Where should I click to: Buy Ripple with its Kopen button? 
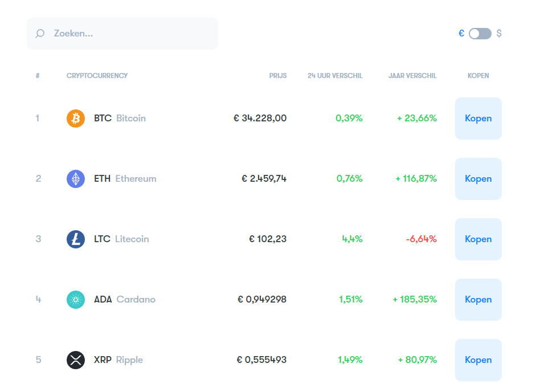pos(478,360)
